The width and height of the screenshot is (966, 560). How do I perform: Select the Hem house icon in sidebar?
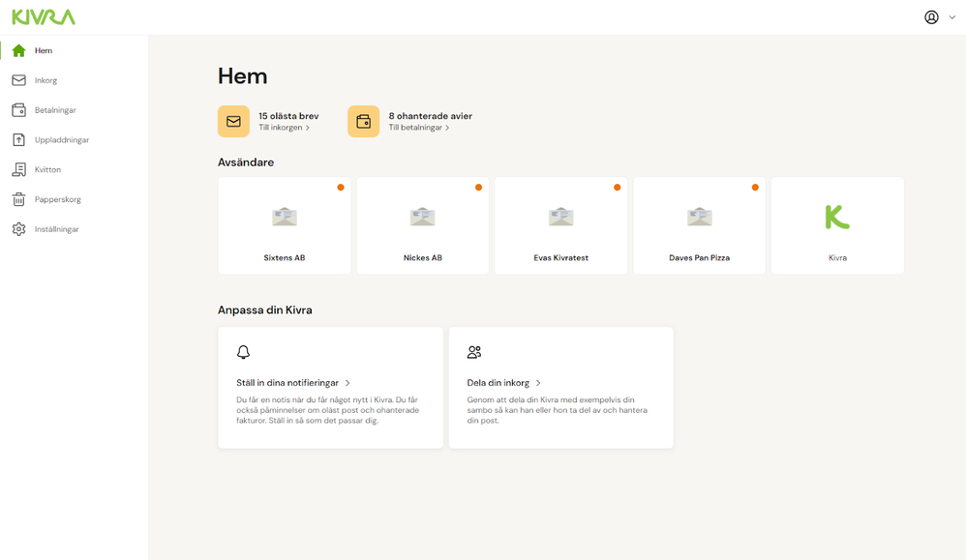tap(19, 50)
